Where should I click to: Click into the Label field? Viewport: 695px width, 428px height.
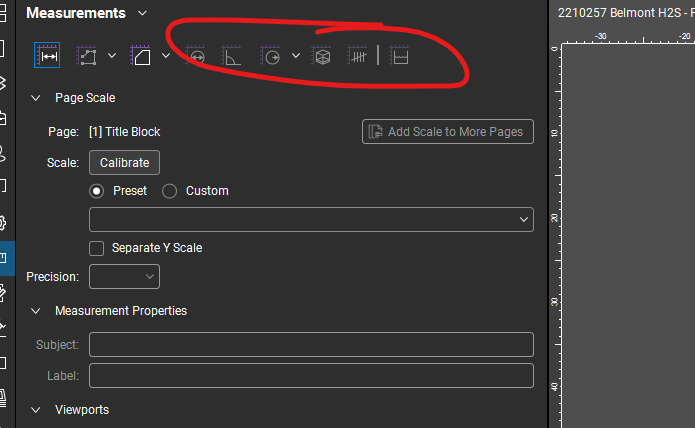pos(311,375)
